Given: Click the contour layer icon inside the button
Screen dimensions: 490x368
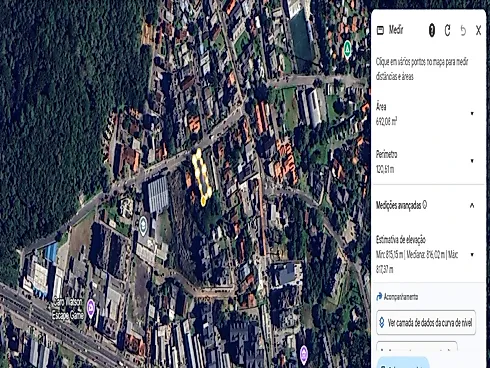Looking at the screenshot, I should click(x=382, y=323).
